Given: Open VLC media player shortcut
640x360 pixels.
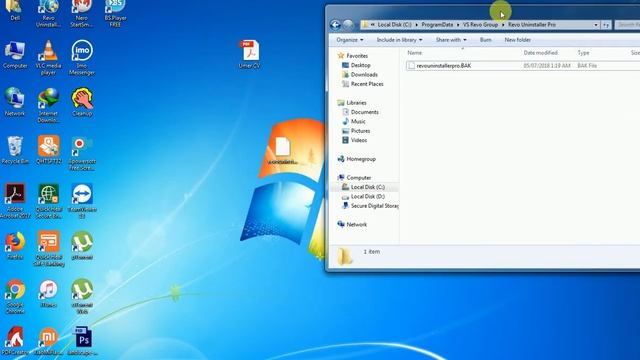Looking at the screenshot, I should coord(48,58).
